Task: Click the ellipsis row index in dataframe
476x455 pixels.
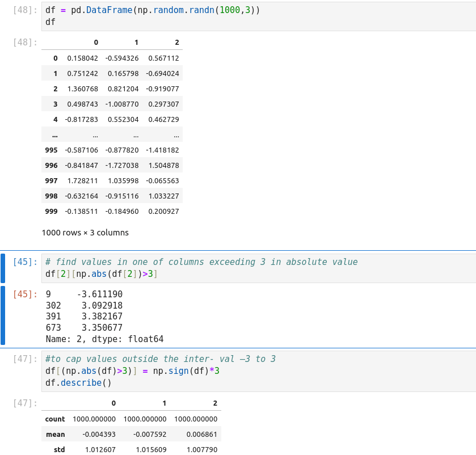Action: pos(54,135)
